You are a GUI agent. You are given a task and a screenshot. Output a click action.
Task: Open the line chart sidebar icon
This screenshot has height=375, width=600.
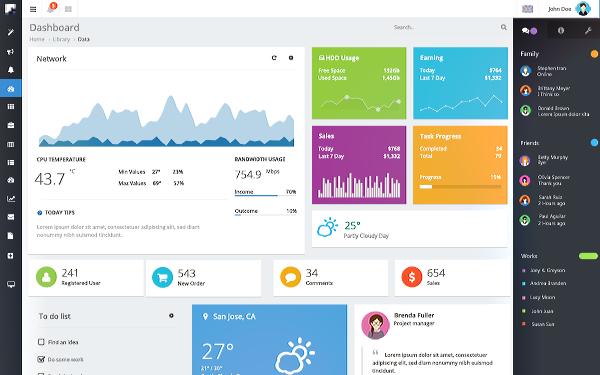(11, 199)
